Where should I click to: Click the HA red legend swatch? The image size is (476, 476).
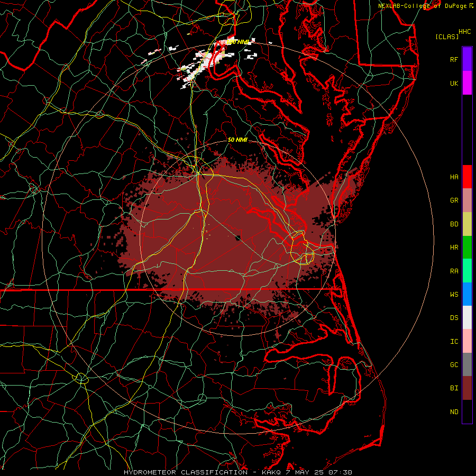tap(467, 177)
